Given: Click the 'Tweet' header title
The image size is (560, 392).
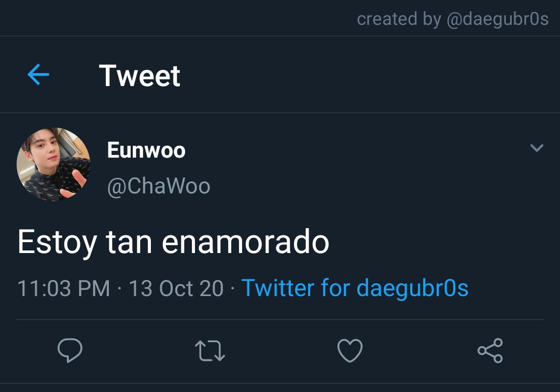Looking at the screenshot, I should [139, 76].
